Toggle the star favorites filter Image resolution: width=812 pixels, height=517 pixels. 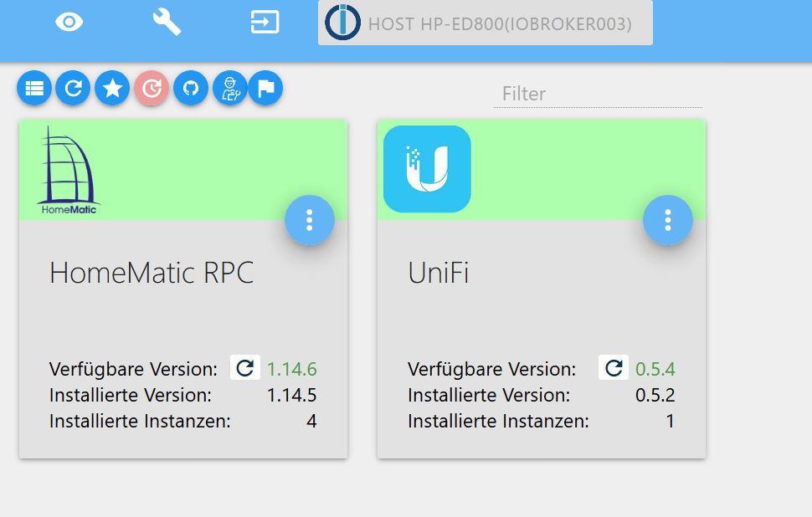[x=112, y=88]
